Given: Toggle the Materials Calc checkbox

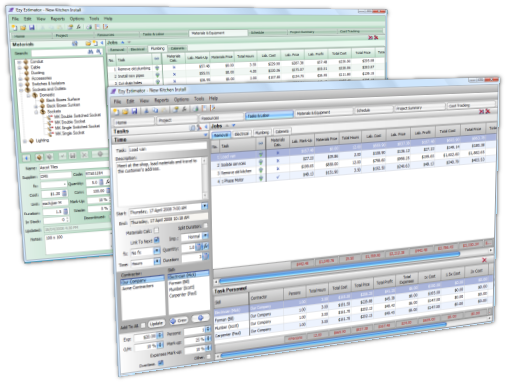Looking at the screenshot, I should tap(156, 230).
